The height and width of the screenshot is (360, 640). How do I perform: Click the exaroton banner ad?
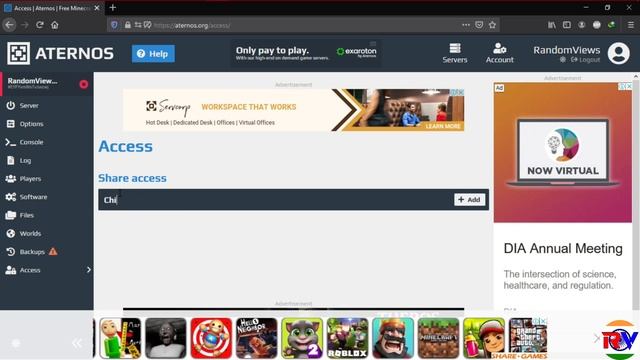point(306,53)
